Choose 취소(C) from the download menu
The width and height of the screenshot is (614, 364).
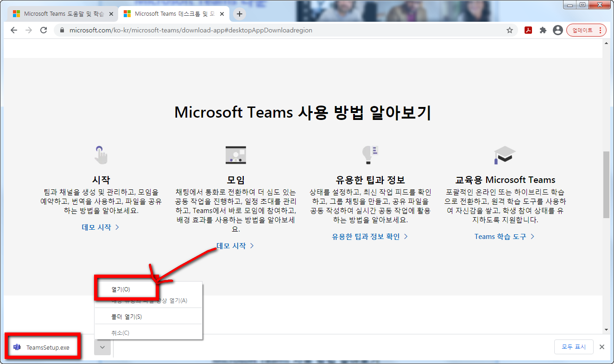coord(148,333)
